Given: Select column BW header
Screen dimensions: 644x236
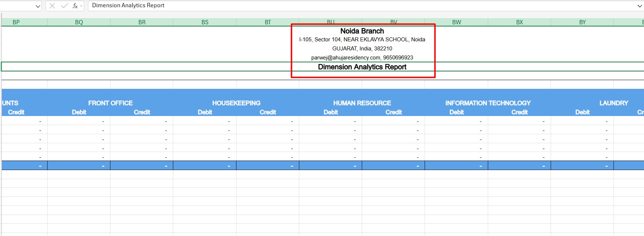Looking at the screenshot, I should (x=457, y=22).
